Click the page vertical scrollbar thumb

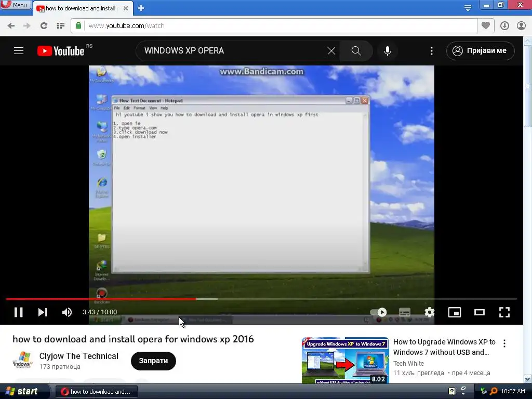pyautogui.click(x=528, y=86)
